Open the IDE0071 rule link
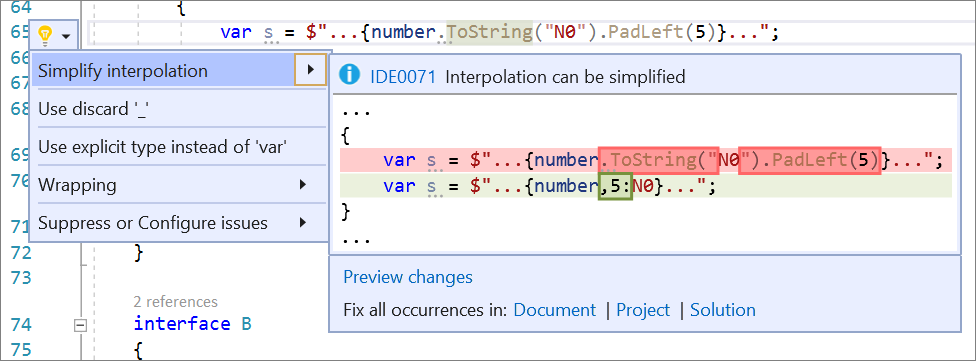This screenshot has width=976, height=361. 403,77
